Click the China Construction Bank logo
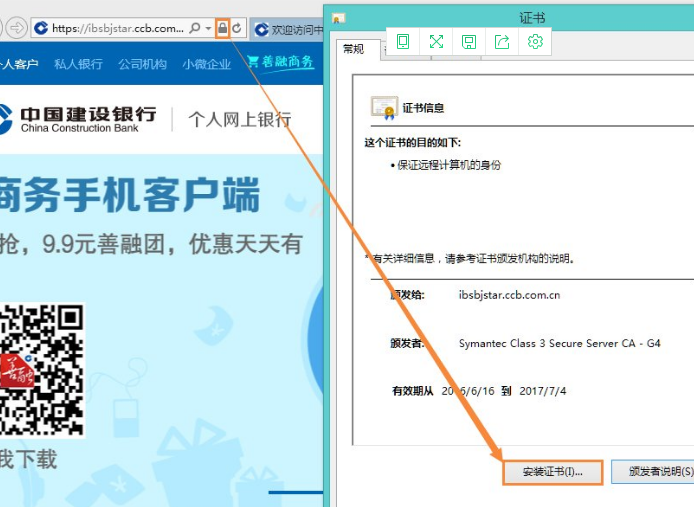Viewport: 694px width, 507px height. pyautogui.click(x=78, y=118)
